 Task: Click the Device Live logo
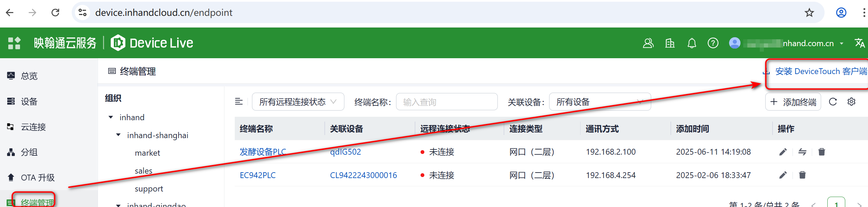click(x=152, y=43)
